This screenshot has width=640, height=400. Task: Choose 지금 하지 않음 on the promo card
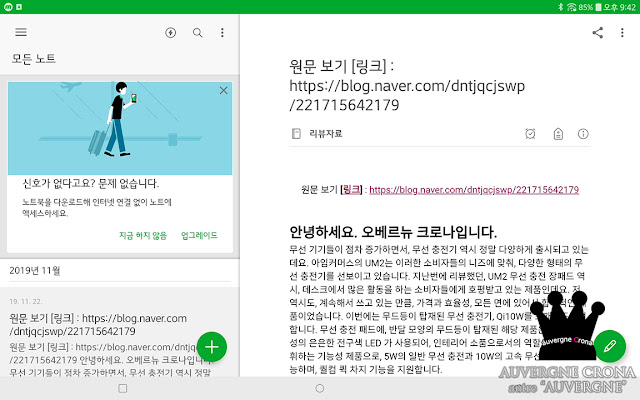click(x=143, y=236)
